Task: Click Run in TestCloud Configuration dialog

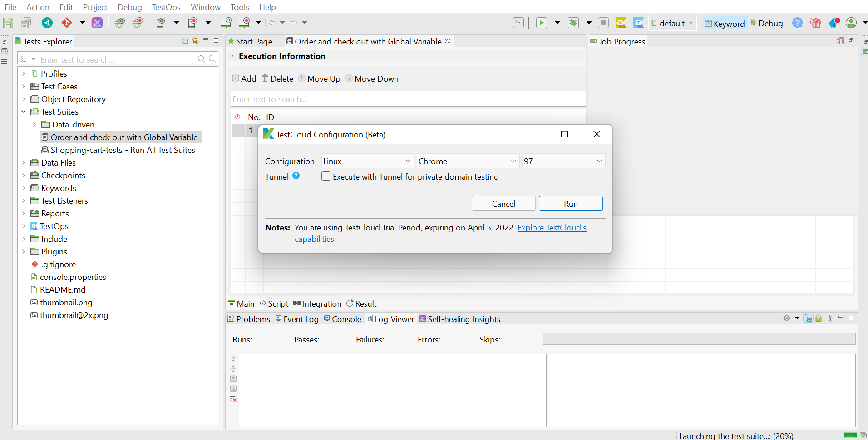Action: tap(571, 204)
